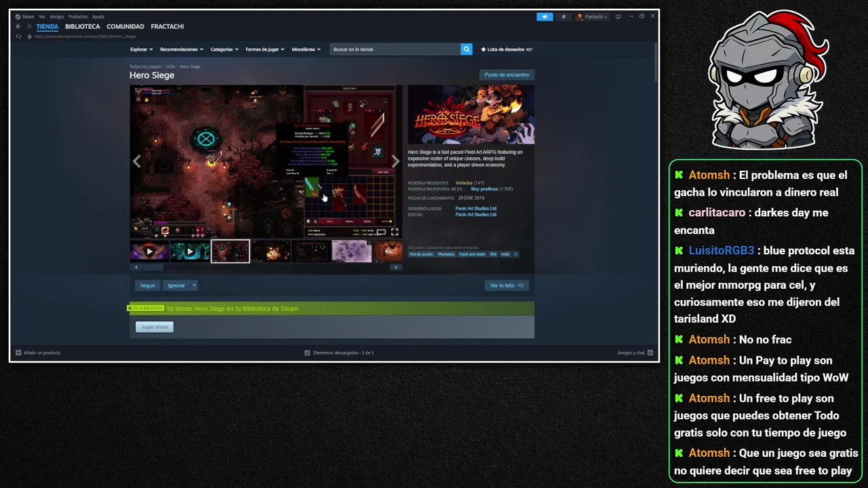Click the Jugar ahora button
The width and height of the screenshot is (868, 488).
point(155,327)
